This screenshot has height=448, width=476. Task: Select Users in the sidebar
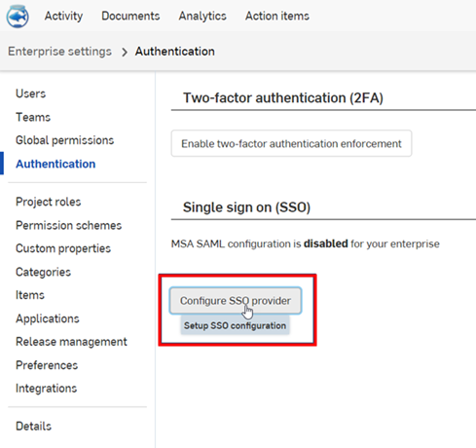tap(31, 93)
